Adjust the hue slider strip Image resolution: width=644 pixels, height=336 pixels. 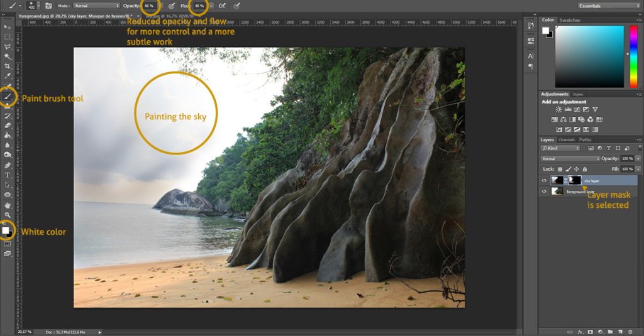pyautogui.click(x=634, y=57)
